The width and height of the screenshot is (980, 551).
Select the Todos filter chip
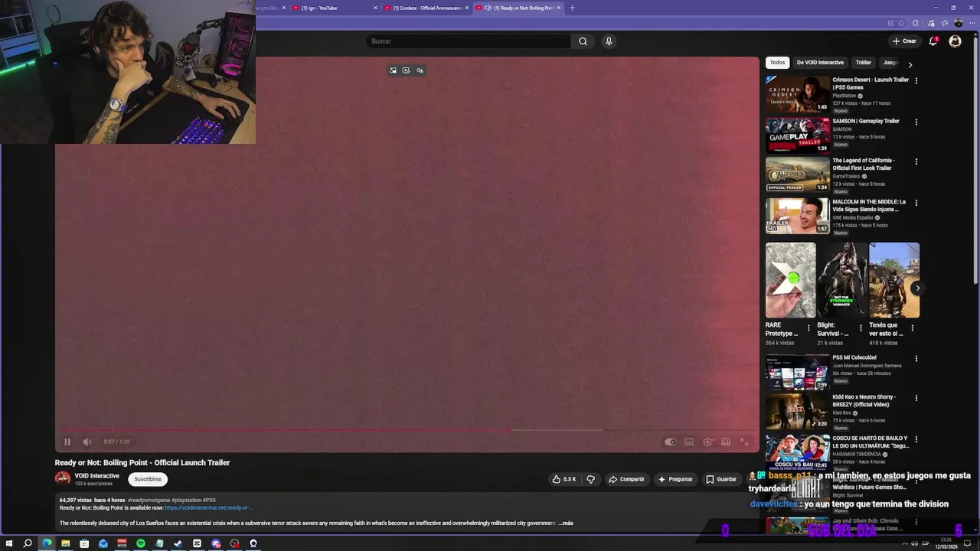777,63
